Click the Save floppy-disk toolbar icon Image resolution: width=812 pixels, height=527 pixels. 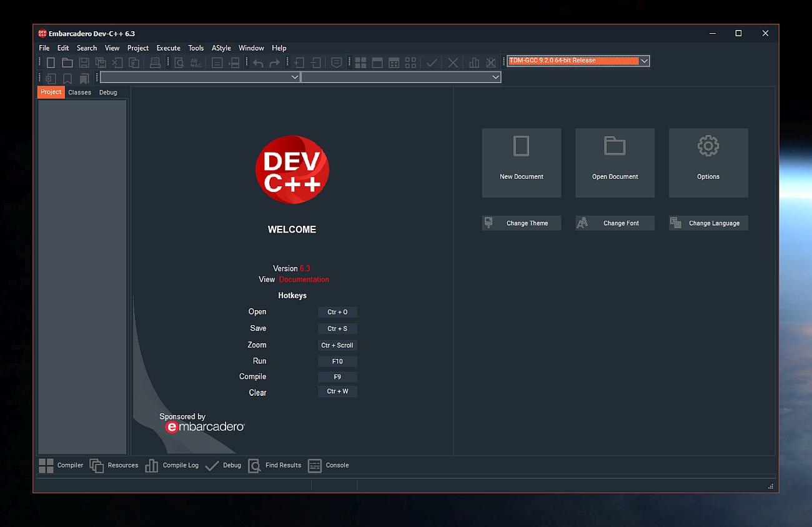click(x=84, y=63)
